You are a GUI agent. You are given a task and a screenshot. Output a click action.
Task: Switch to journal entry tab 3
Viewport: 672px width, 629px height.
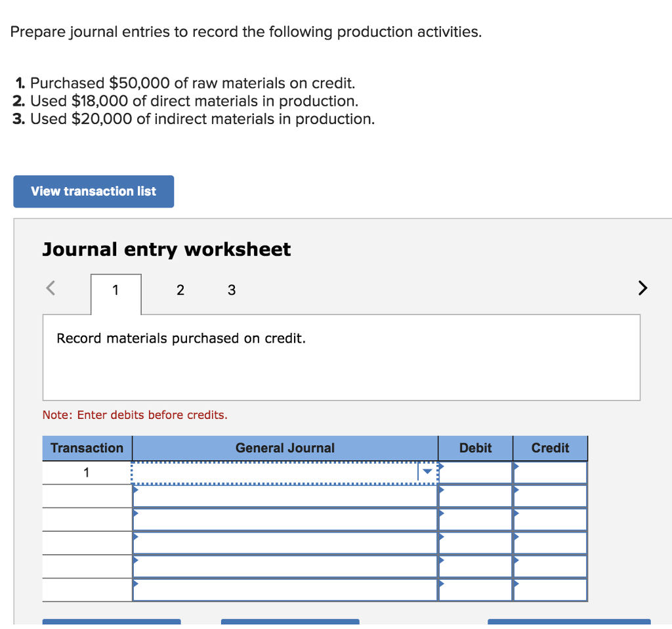tap(231, 290)
